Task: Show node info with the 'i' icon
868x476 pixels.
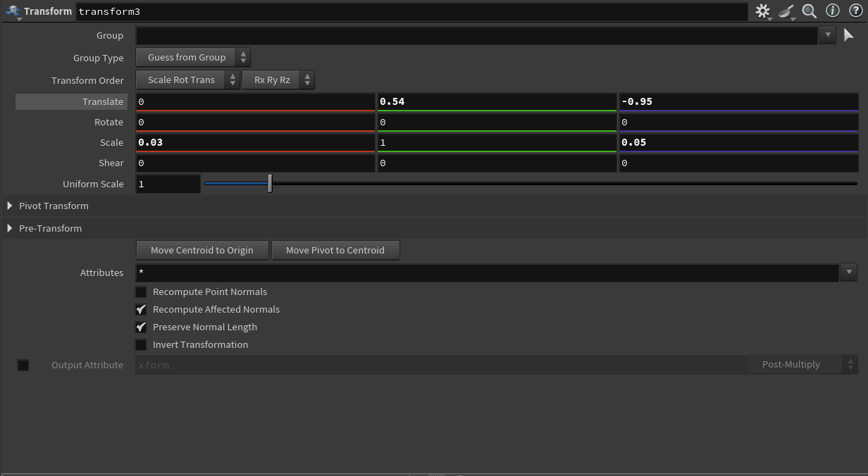Action: coord(833,11)
